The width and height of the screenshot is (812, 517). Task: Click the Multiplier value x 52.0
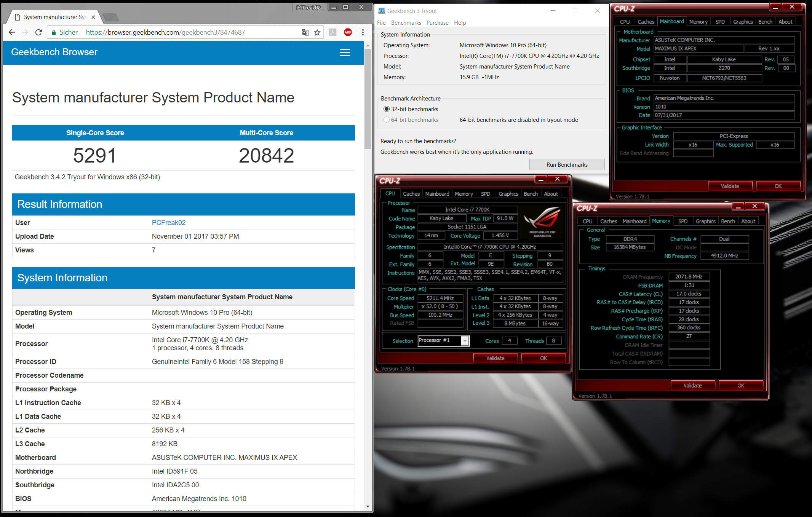440,306
